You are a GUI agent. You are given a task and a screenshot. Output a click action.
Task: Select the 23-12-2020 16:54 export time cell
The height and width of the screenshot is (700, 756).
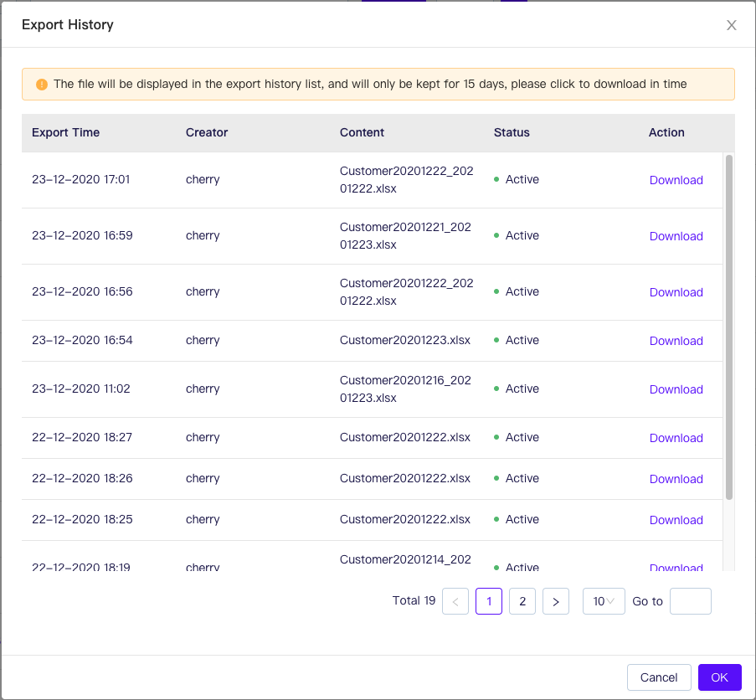coord(82,340)
